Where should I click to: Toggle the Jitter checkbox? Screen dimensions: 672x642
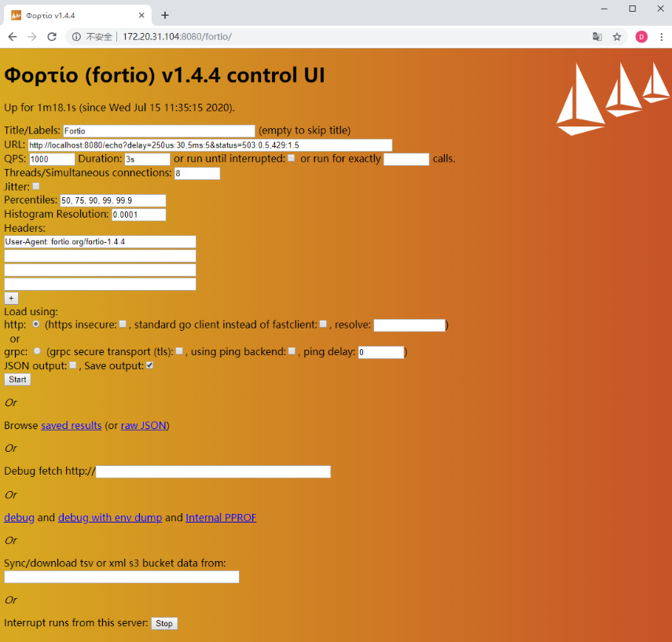point(36,186)
